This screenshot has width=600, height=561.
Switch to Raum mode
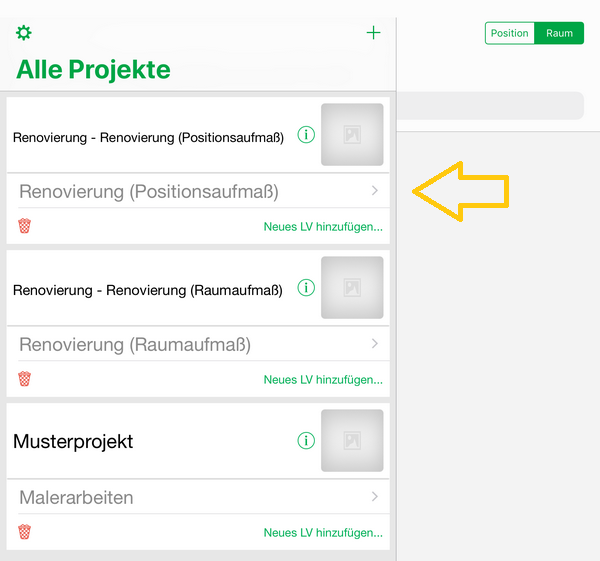click(560, 33)
